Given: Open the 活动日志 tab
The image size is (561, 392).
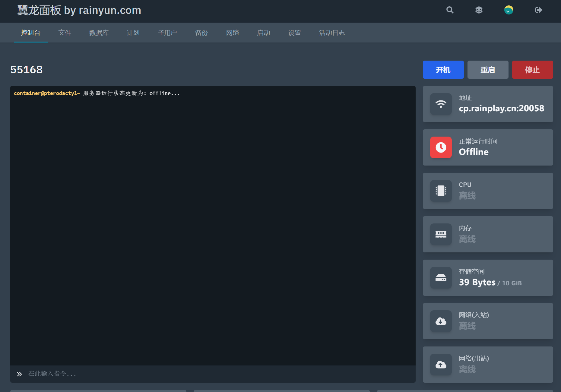Looking at the screenshot, I should 332,33.
